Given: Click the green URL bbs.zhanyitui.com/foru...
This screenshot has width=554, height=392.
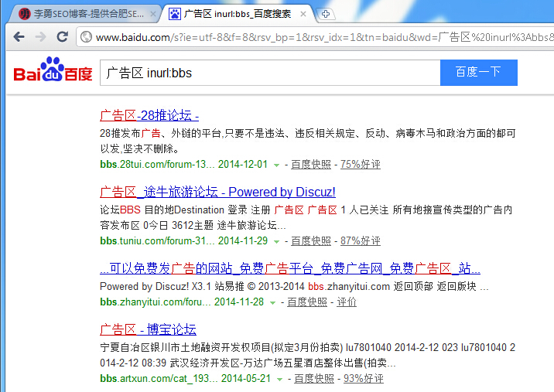Looking at the screenshot, I should click(x=156, y=302).
